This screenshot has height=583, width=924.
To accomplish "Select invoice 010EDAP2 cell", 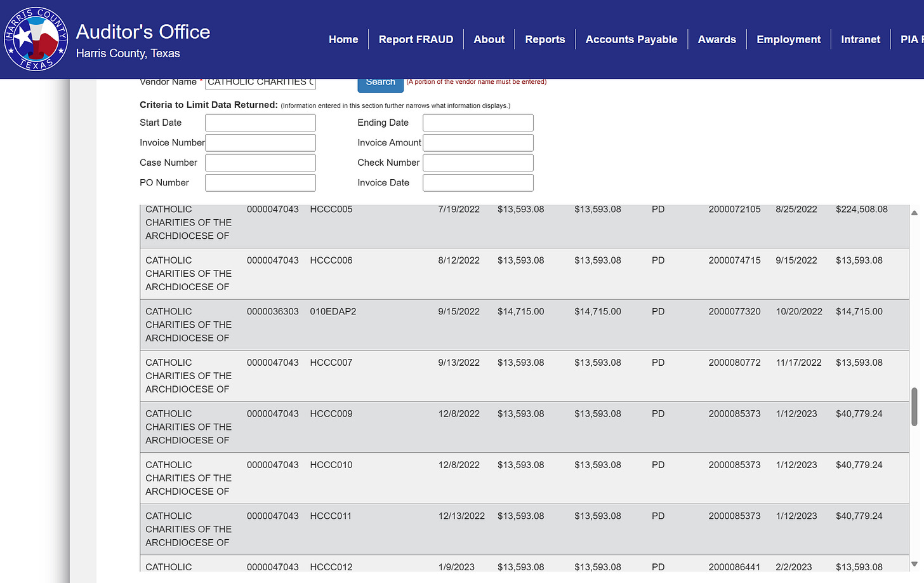I will point(333,311).
